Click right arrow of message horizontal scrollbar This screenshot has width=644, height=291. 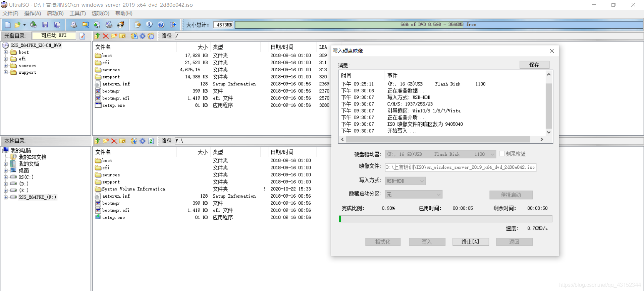[x=542, y=139]
